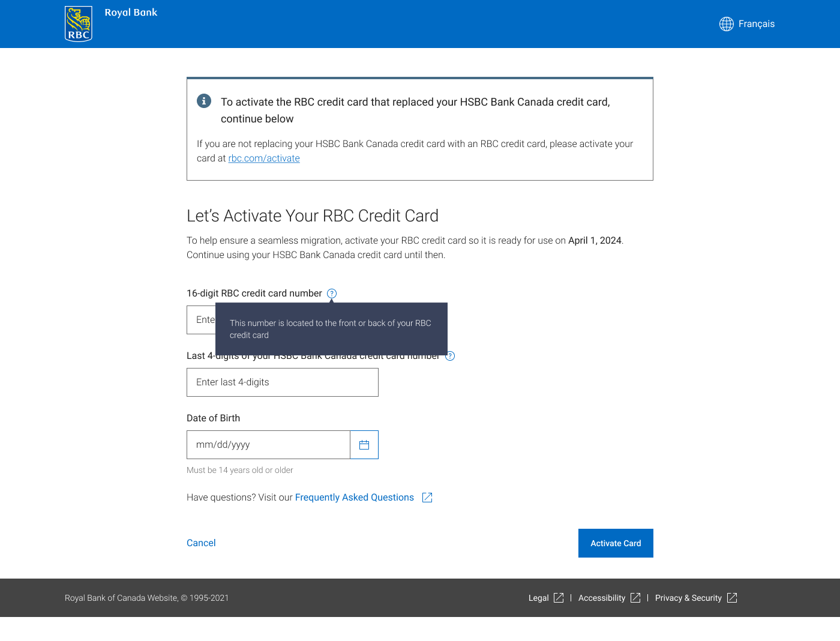Click external icon beside Legal
840x641 pixels.
click(559, 598)
